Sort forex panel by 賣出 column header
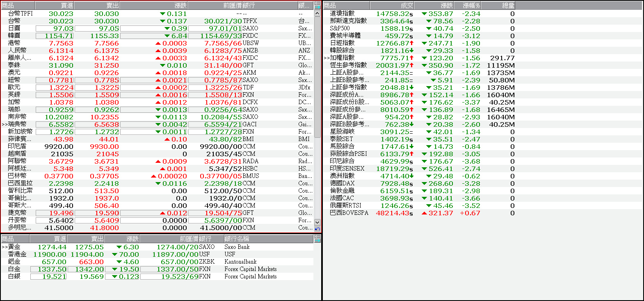The height and width of the screenshot is (301, 644). tap(97, 5)
